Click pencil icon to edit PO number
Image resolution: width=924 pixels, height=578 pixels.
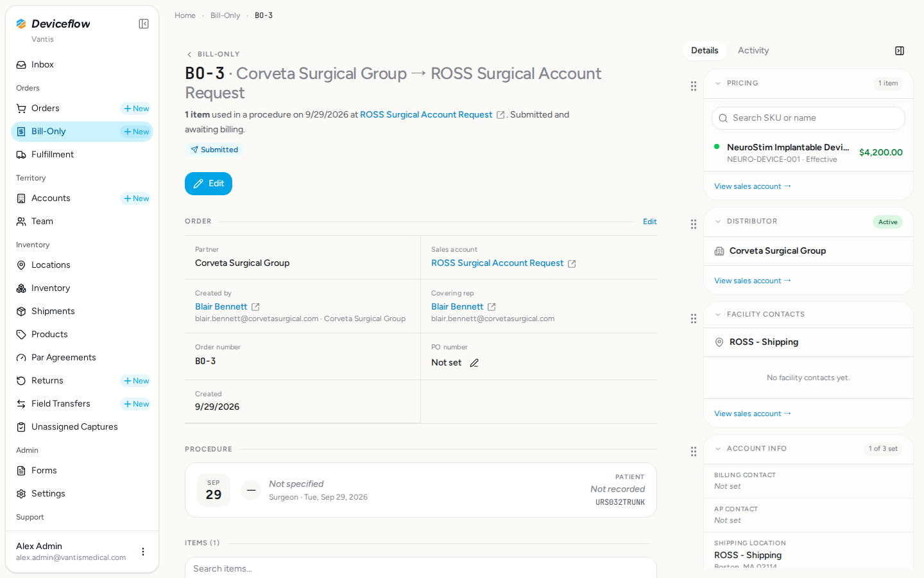[x=474, y=363]
